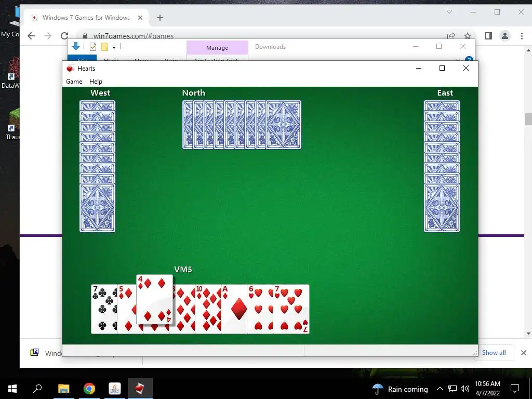This screenshot has height=399, width=532.
Task: Click the Hearts taskbar button
Action: tap(140, 389)
